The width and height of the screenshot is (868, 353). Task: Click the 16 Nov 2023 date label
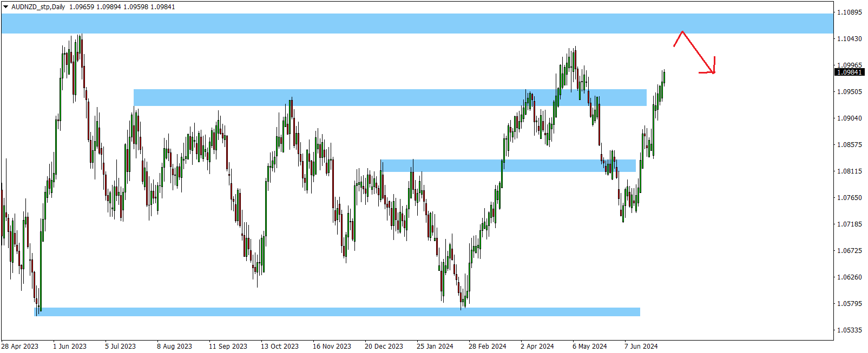(x=332, y=347)
